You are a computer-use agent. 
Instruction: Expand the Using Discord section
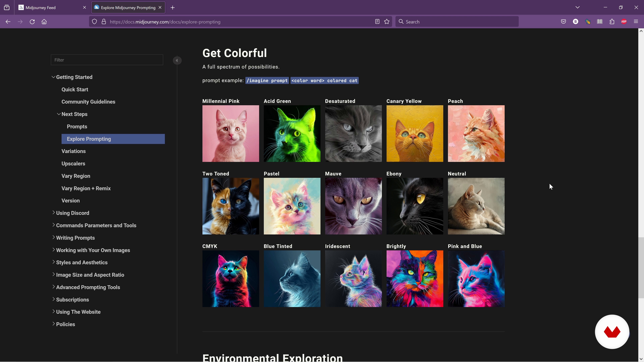point(53,213)
